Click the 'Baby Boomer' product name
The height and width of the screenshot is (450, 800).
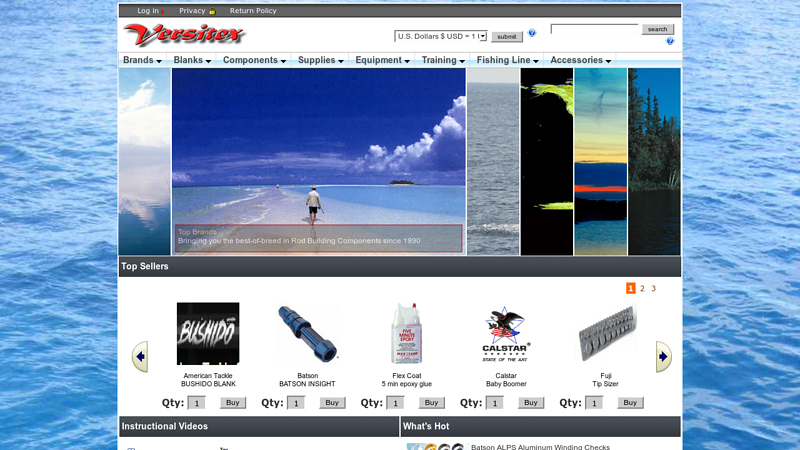point(506,384)
